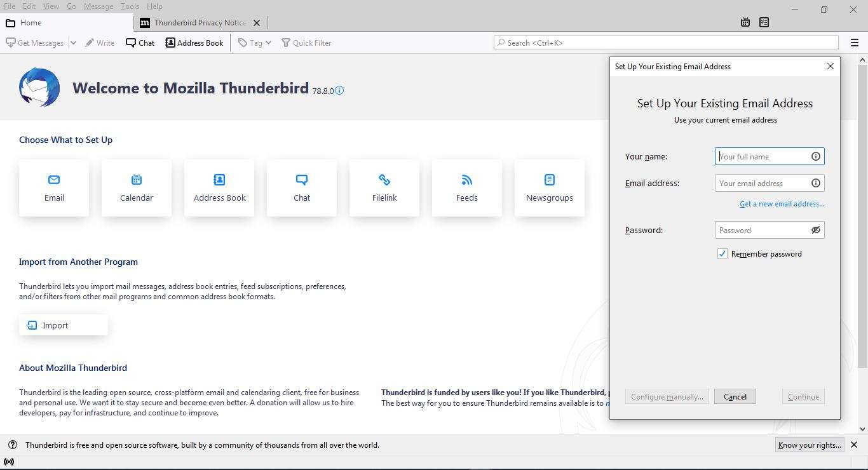Open the Tools menu
Screen dimensions: 868x470
[x=130, y=6]
